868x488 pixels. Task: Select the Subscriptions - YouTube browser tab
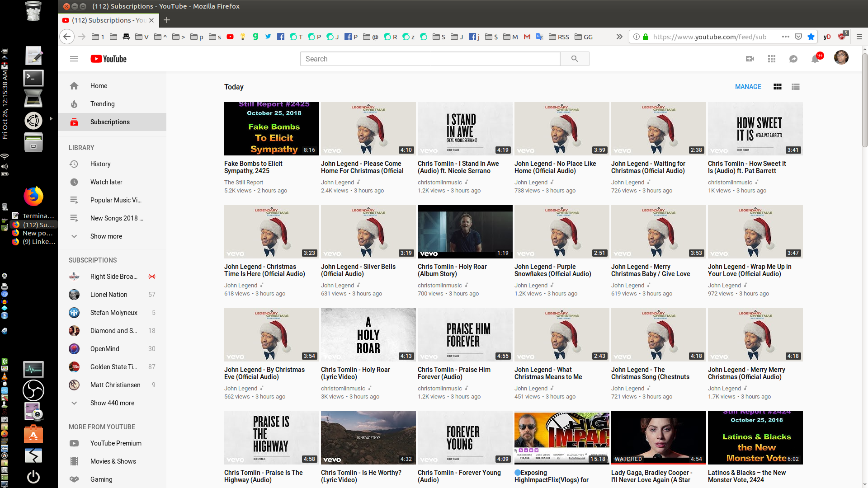(x=108, y=20)
